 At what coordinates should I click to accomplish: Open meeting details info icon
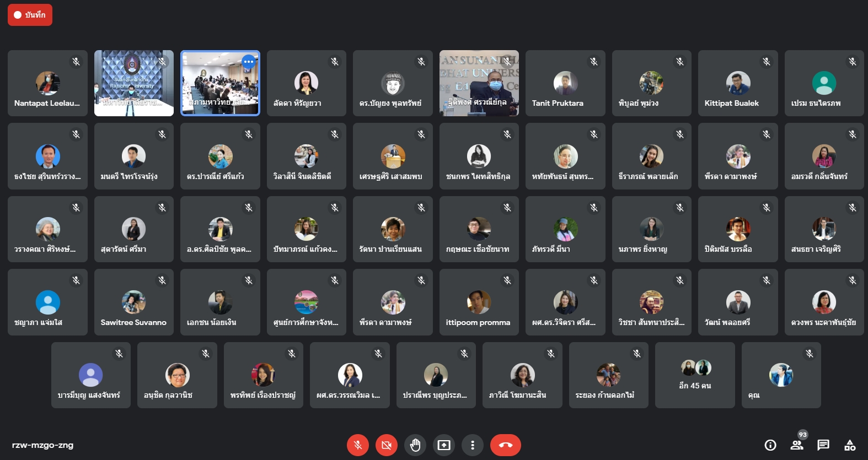tap(770, 445)
